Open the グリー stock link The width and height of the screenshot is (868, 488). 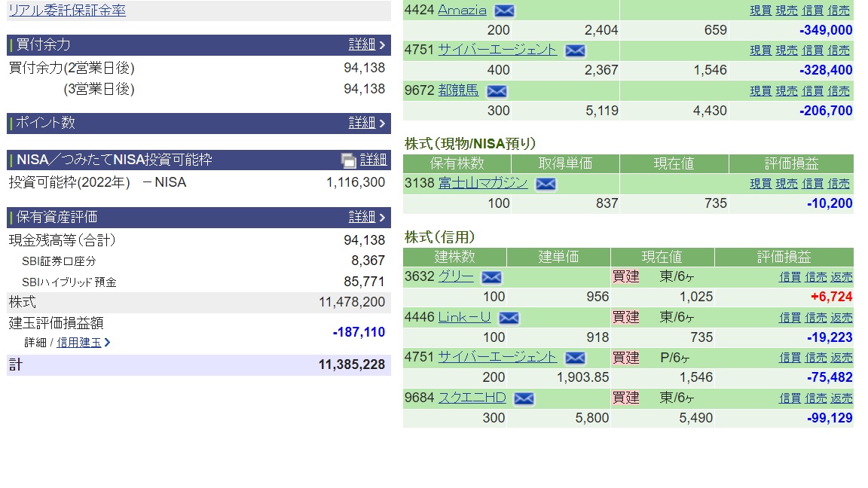456,276
